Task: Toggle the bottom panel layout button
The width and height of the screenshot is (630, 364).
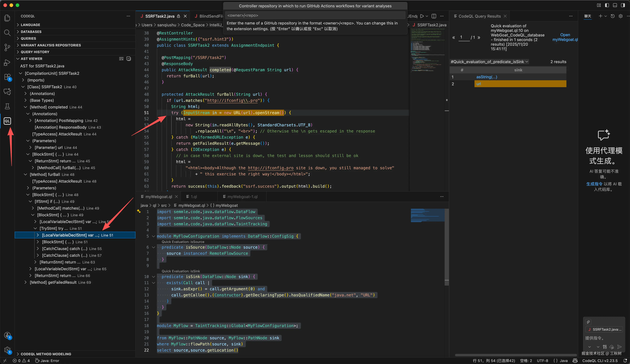Action: click(x=615, y=5)
